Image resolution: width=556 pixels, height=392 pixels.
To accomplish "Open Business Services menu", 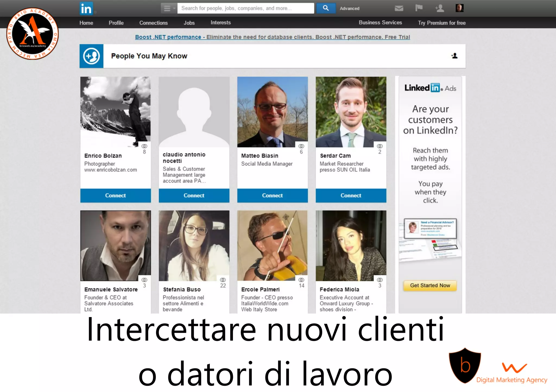I will 380,23.
